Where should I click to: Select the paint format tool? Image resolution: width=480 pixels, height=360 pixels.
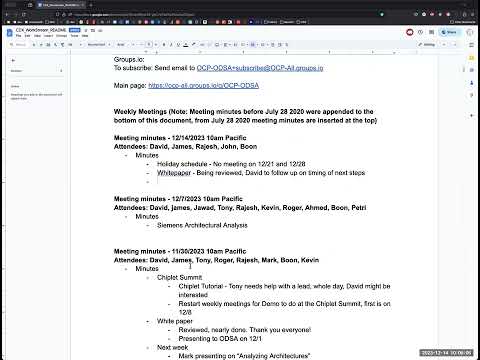point(62,44)
